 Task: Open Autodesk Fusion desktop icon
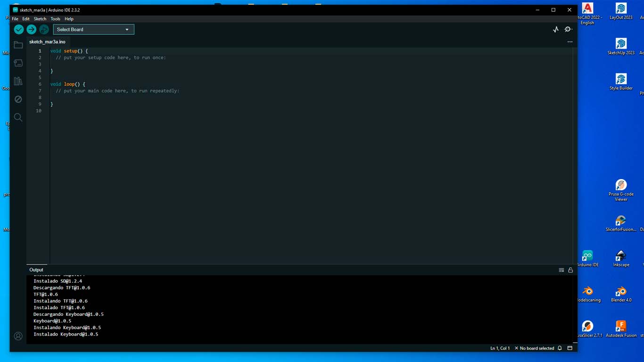(x=621, y=329)
